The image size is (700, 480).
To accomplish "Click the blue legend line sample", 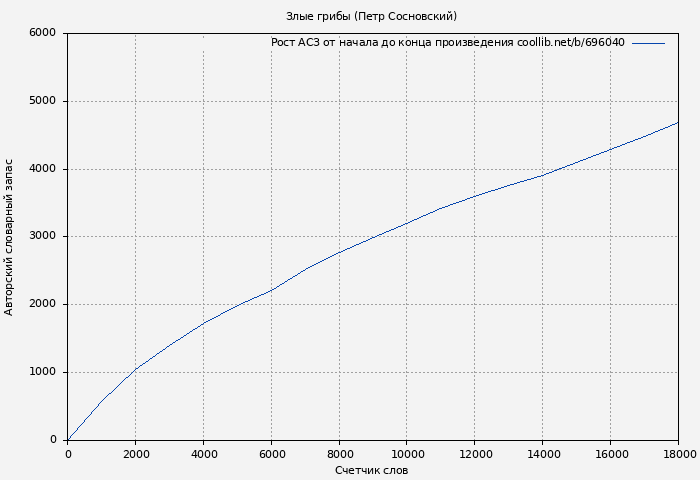I will click(x=648, y=43).
